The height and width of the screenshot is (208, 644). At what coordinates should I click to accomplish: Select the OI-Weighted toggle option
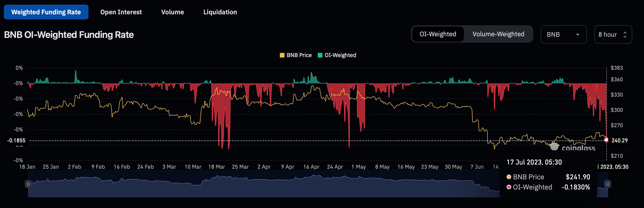point(438,34)
